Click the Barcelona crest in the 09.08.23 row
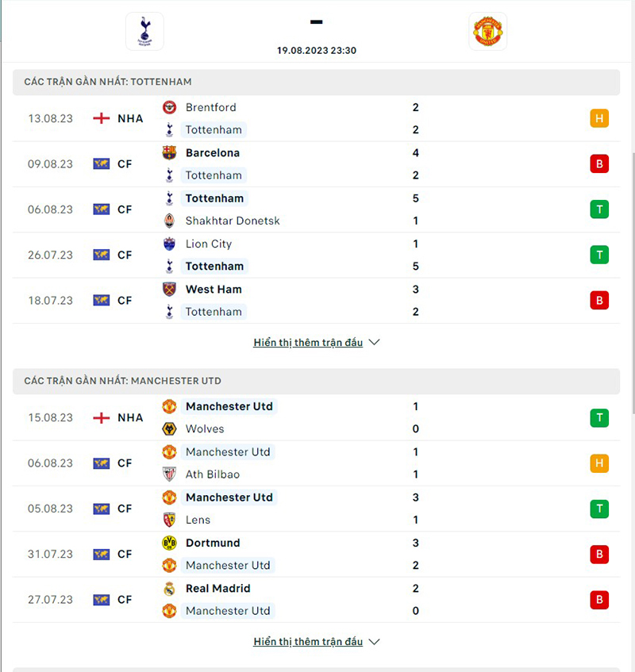The image size is (635, 672). 170,152
